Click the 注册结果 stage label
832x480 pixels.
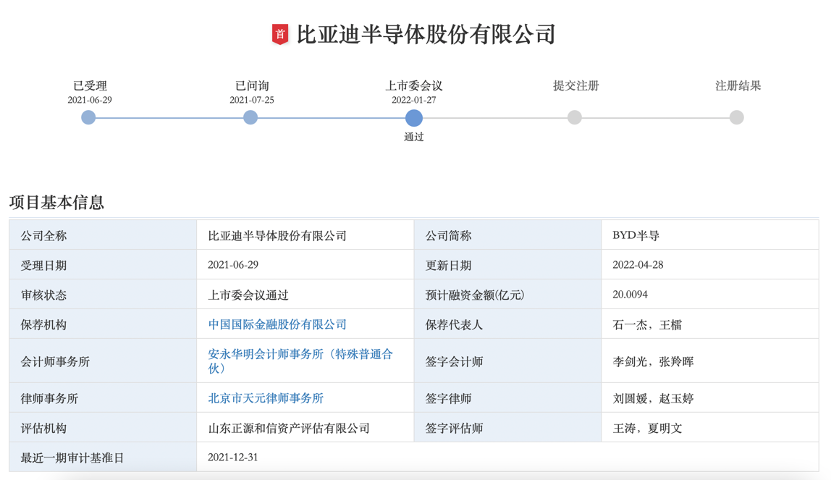click(738, 85)
